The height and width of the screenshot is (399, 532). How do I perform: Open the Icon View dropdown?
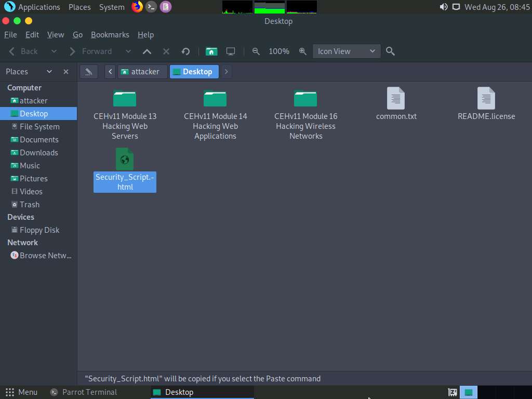click(346, 51)
